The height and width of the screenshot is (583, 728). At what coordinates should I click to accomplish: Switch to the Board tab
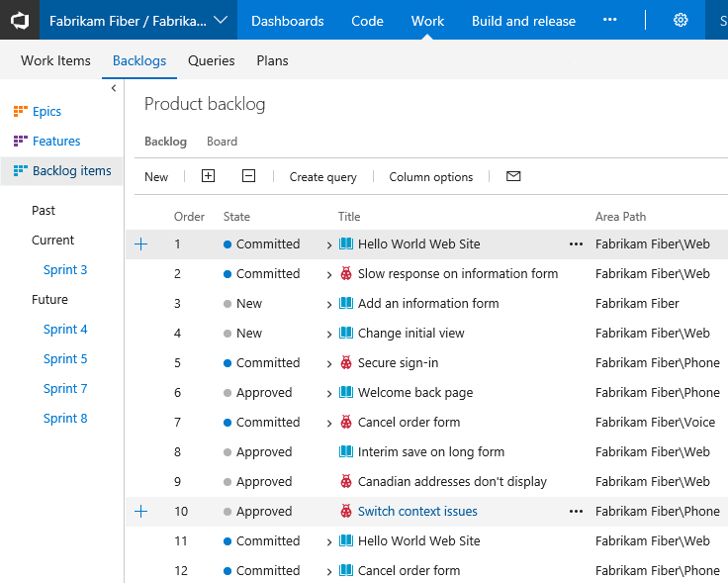pyautogui.click(x=222, y=142)
